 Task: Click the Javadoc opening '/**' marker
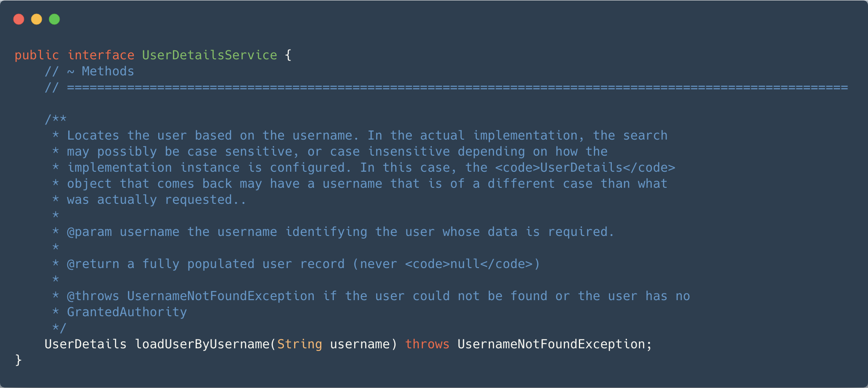[56, 119]
